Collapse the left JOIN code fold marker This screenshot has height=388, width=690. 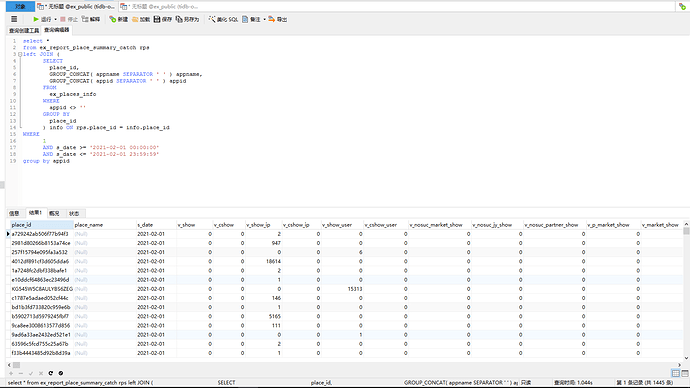20,54
